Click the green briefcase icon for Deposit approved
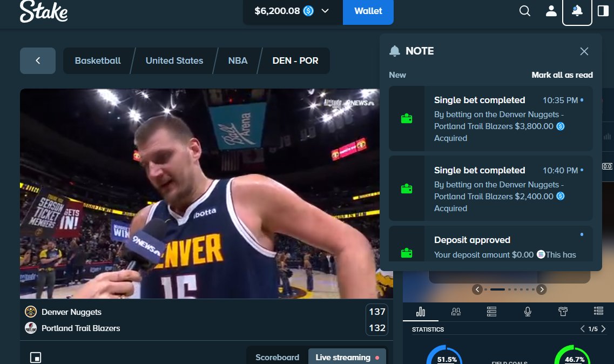The height and width of the screenshot is (364, 614). 407,253
